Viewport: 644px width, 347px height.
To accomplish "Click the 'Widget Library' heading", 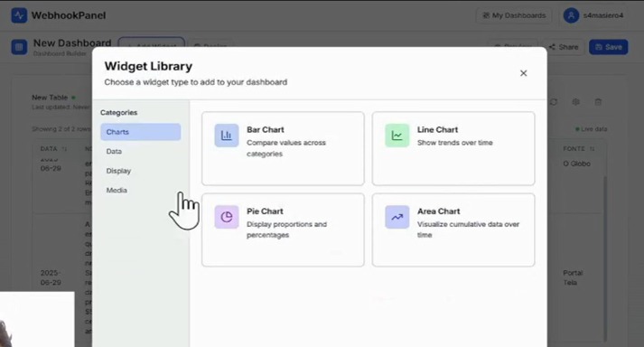I will point(148,66).
